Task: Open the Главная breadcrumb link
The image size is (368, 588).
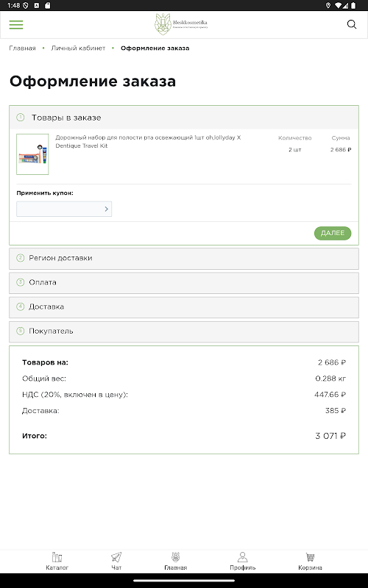Action: (22, 48)
